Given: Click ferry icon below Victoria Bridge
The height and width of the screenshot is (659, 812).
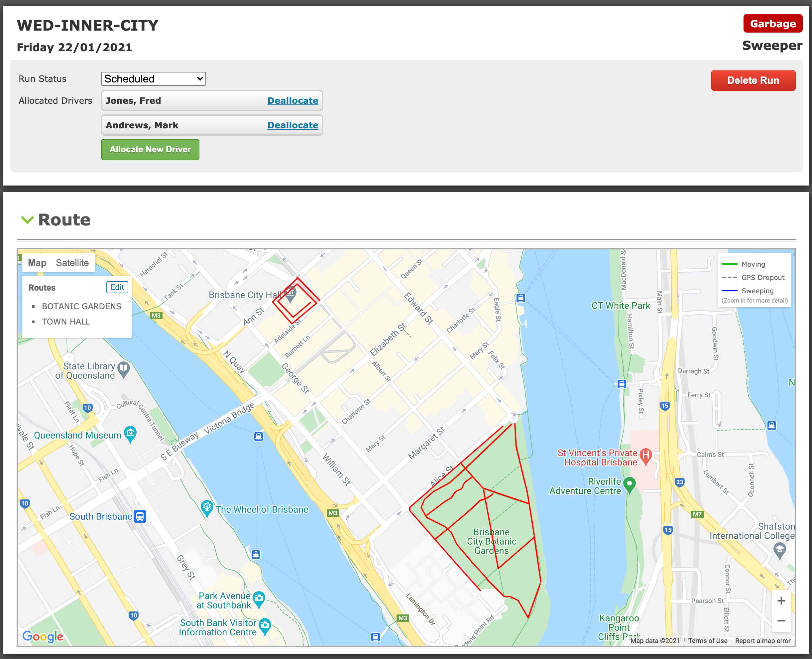Looking at the screenshot, I should pyautogui.click(x=258, y=436).
